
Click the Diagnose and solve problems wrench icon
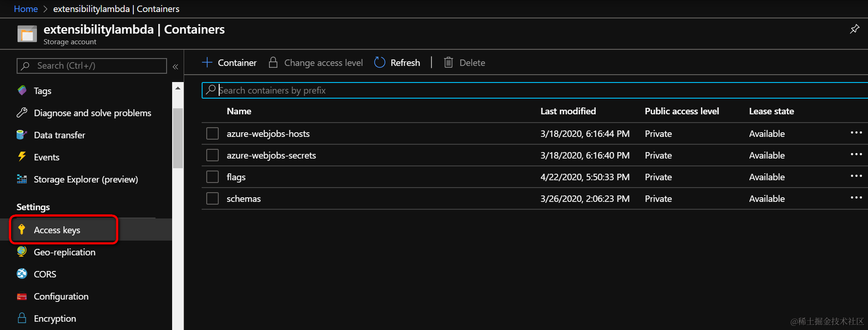22,112
